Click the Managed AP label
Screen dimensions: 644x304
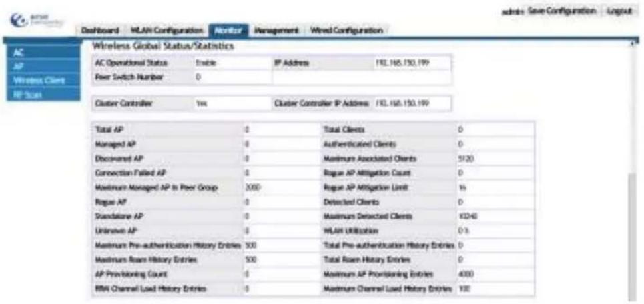click(x=115, y=144)
